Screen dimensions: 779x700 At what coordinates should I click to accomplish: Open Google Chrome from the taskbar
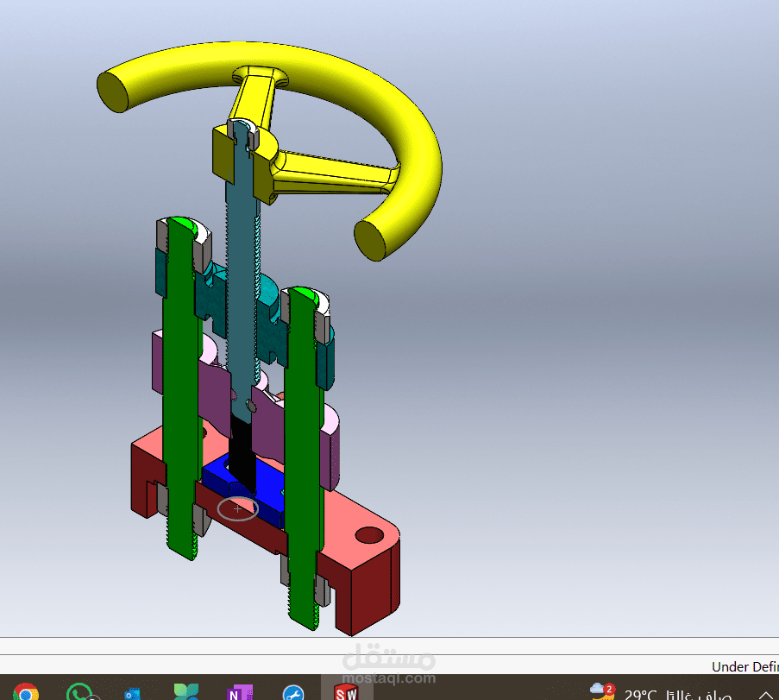pyautogui.click(x=26, y=693)
